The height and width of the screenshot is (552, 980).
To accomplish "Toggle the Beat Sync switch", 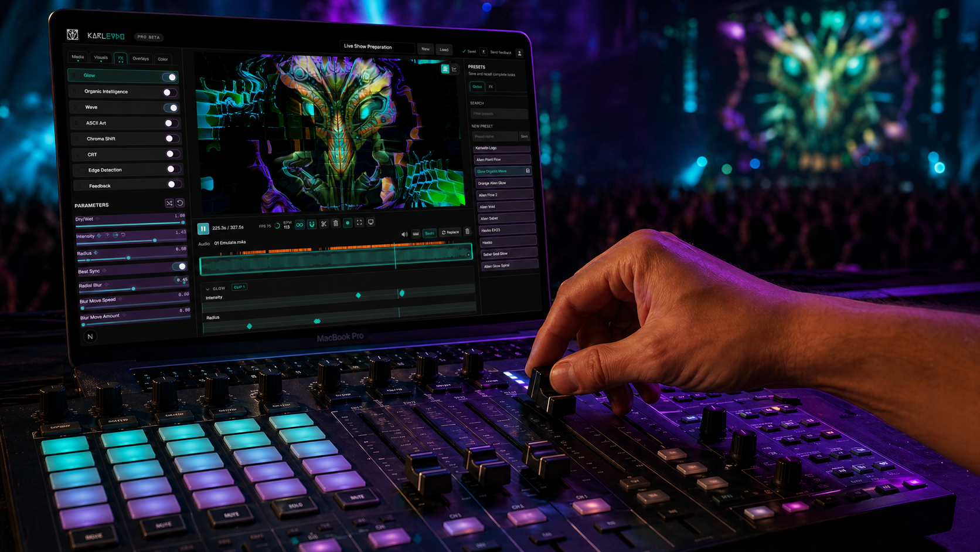I will point(179,266).
